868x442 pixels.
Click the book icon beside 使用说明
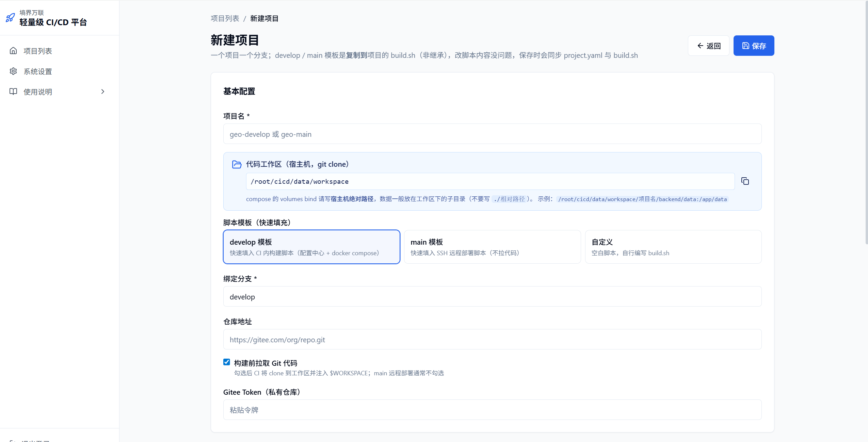[x=13, y=92]
